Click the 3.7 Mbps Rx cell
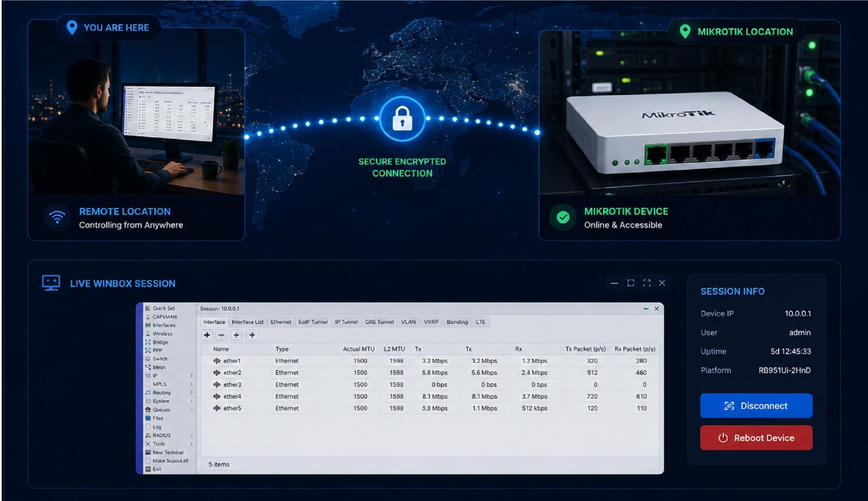The image size is (868, 501). click(534, 396)
